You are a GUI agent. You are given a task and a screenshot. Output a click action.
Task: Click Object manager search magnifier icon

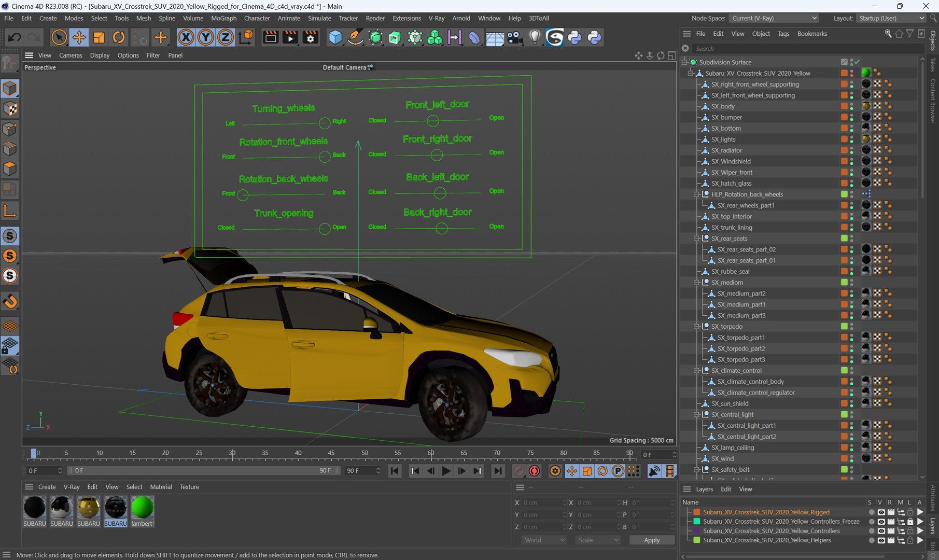[x=888, y=34]
